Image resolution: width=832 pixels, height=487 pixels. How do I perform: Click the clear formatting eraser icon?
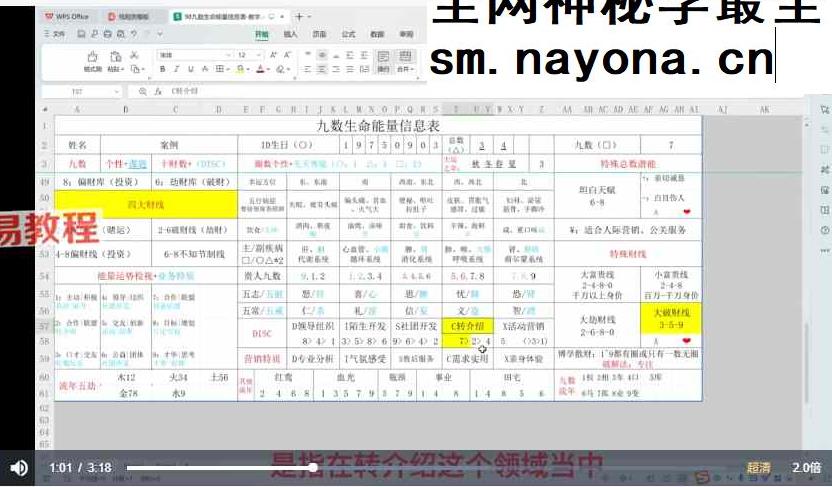point(279,69)
